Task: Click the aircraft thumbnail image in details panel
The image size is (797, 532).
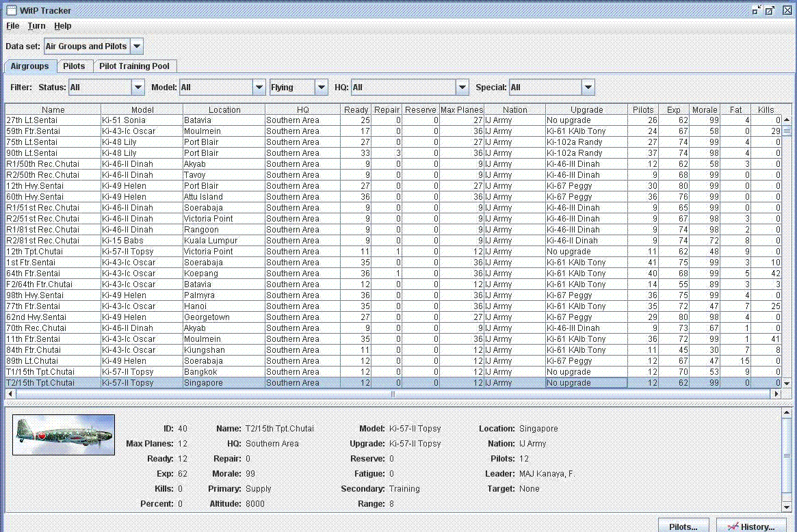Action: point(64,435)
